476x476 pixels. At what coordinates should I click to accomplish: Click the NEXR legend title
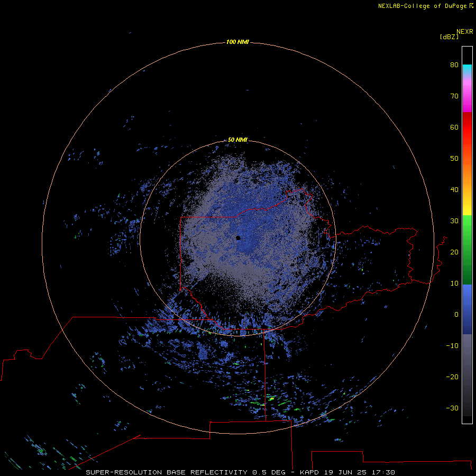(x=465, y=32)
